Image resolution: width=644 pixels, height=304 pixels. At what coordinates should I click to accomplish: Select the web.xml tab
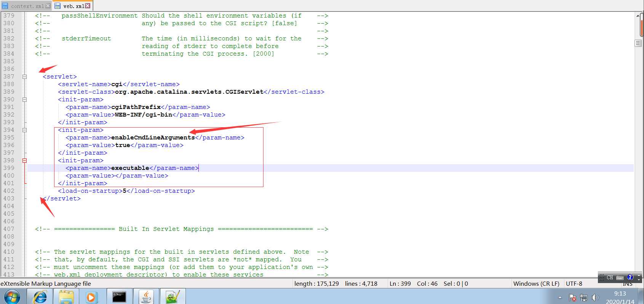pos(73,6)
